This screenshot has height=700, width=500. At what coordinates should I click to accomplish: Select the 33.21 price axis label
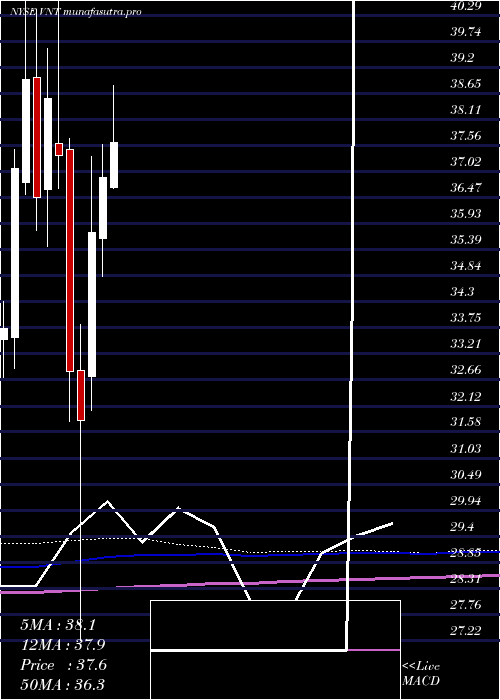(466, 344)
